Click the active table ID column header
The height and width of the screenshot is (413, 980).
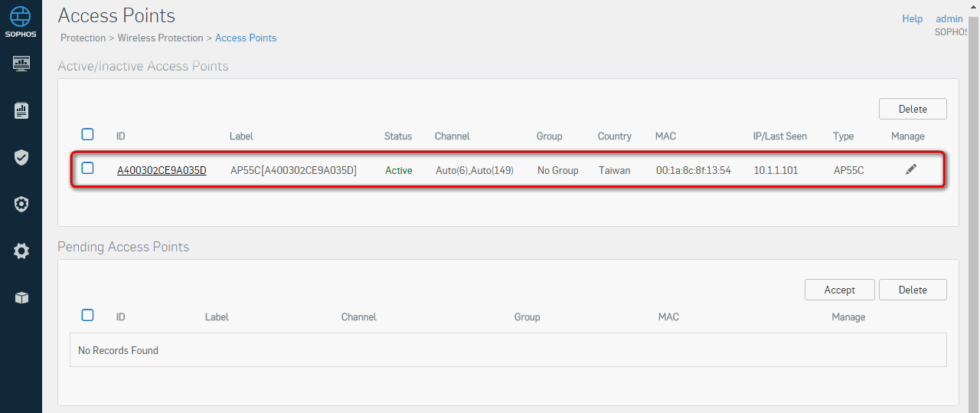pos(121,136)
